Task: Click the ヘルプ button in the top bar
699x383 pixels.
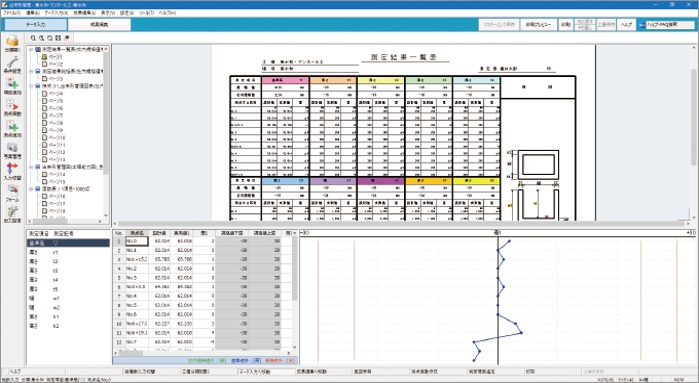Action: tap(626, 25)
